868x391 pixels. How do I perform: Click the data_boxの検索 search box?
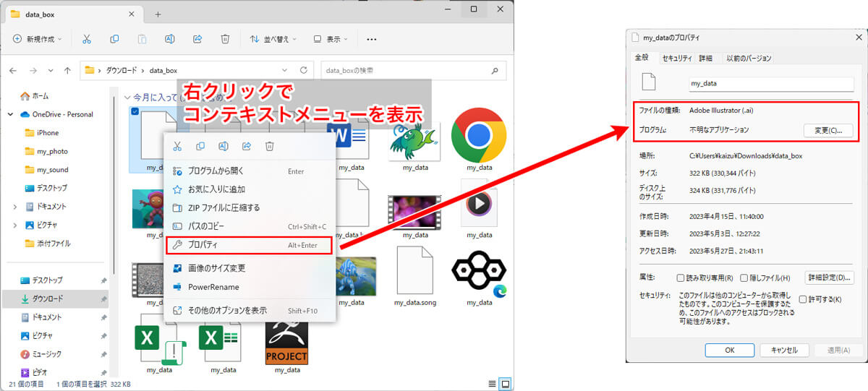click(414, 70)
